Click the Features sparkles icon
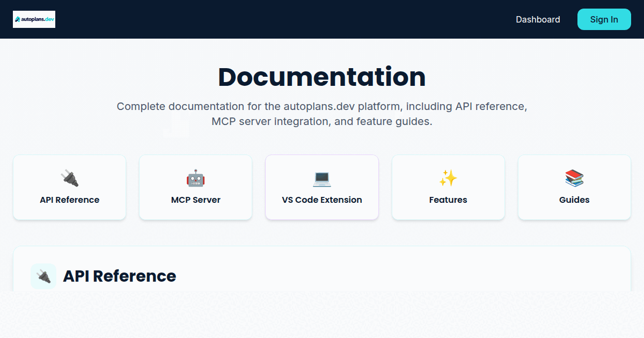644x338 pixels. coord(448,178)
